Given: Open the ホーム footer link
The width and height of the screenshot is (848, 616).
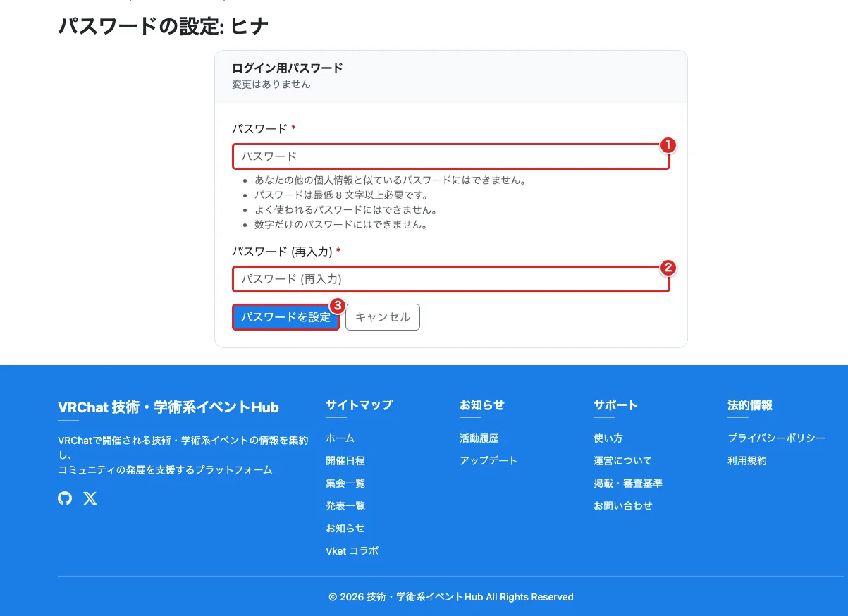Looking at the screenshot, I should point(340,438).
